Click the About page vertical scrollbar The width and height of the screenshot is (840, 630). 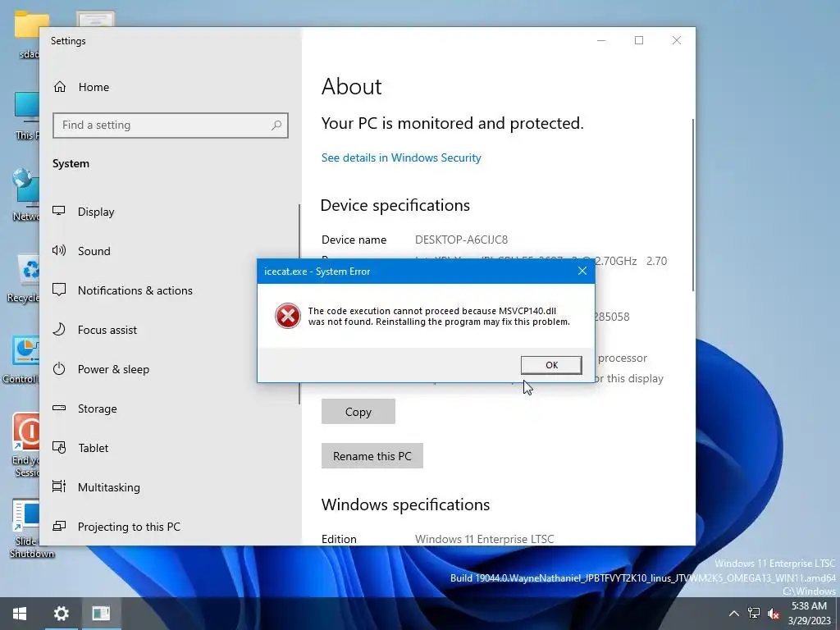(692, 205)
